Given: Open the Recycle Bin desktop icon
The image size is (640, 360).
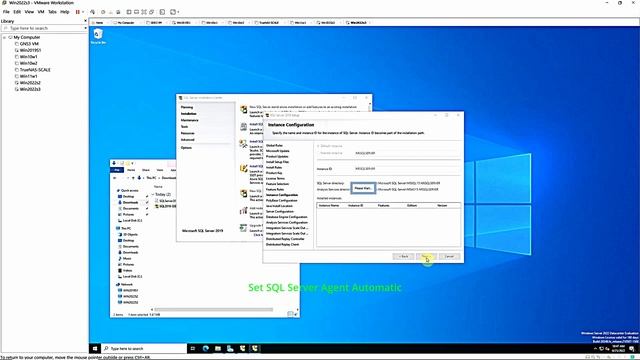Looking at the screenshot, I should (98, 36).
